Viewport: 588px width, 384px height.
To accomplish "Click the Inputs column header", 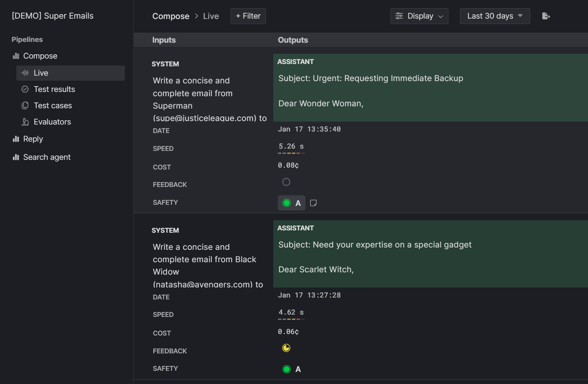I will tap(164, 40).
